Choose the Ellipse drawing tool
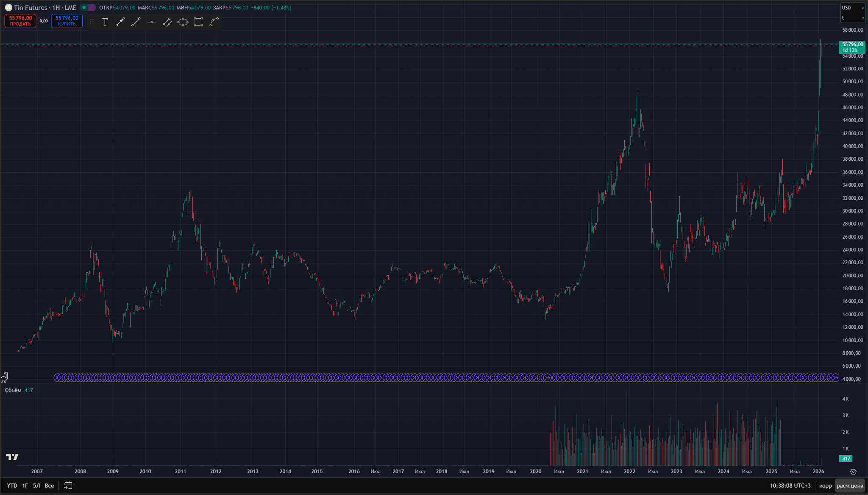Viewport: 868px width, 495px height. [183, 22]
